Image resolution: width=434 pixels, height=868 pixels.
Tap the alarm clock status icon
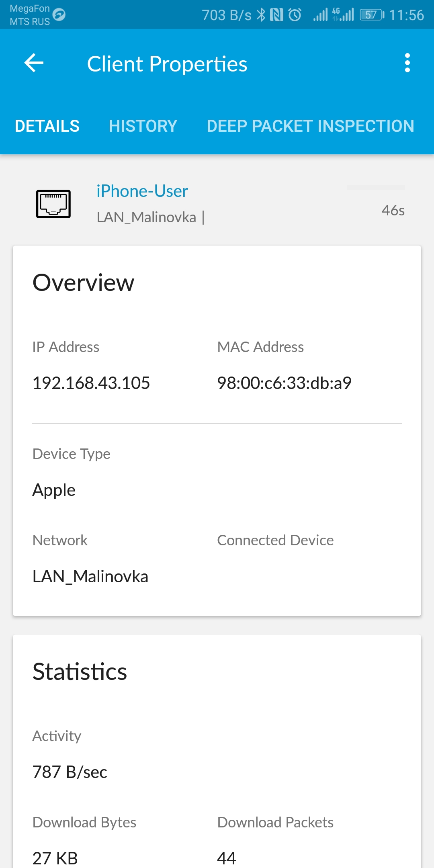click(x=295, y=15)
